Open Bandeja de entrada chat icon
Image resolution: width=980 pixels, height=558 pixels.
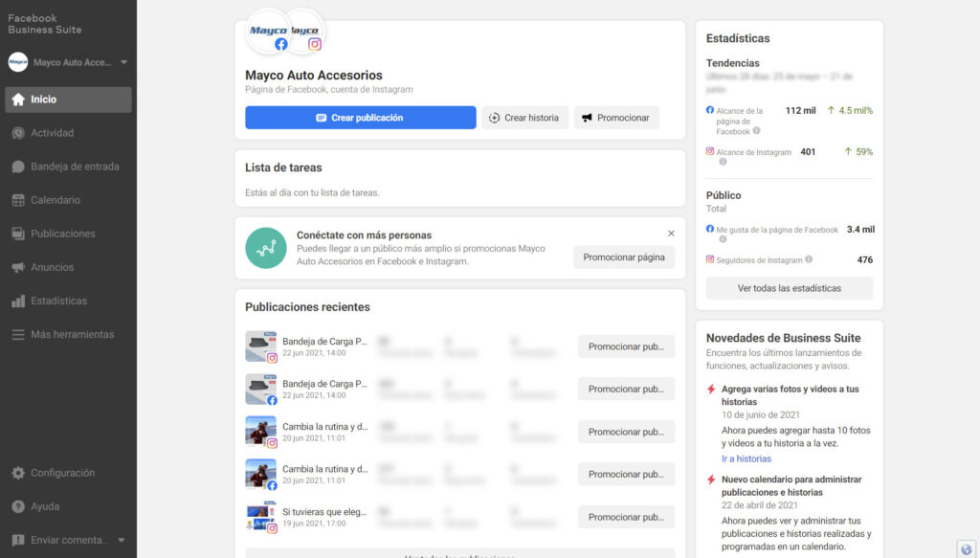click(x=17, y=167)
